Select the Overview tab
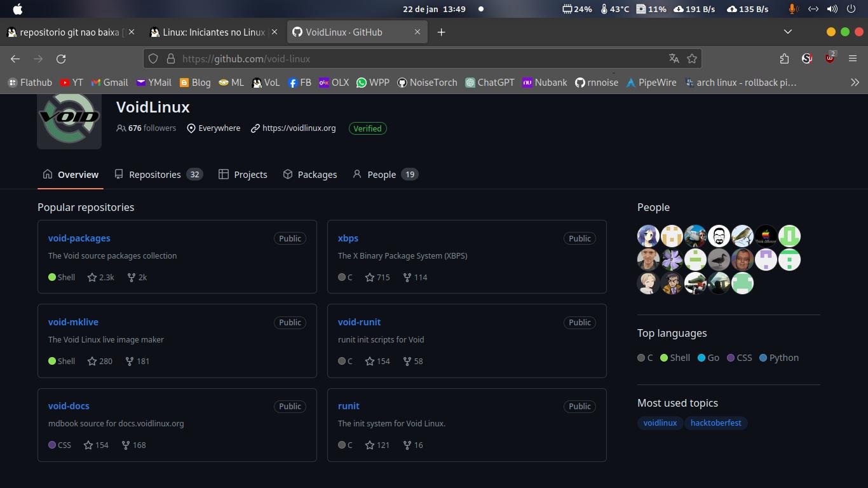868x488 pixels. point(71,174)
